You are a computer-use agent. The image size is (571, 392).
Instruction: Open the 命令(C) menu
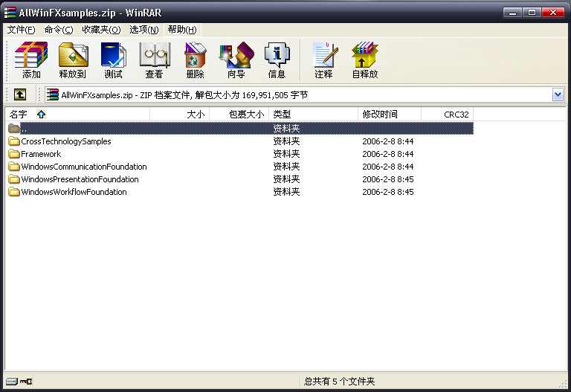pyautogui.click(x=59, y=30)
